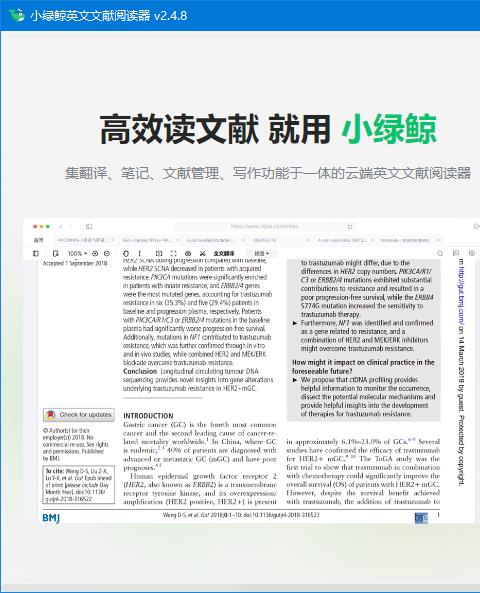Click the zoom in plus icon
480x593 pixels.
[95, 253]
